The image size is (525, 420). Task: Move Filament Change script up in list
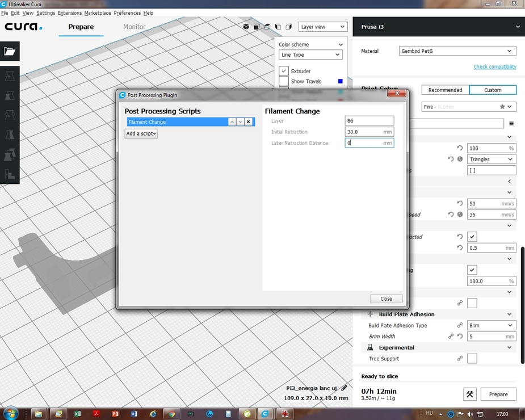click(x=232, y=122)
